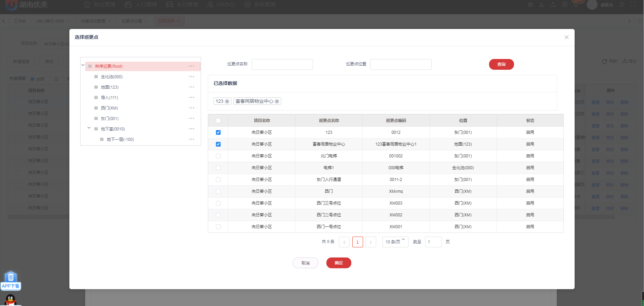Close the 巡更线路 tab

click(179, 21)
